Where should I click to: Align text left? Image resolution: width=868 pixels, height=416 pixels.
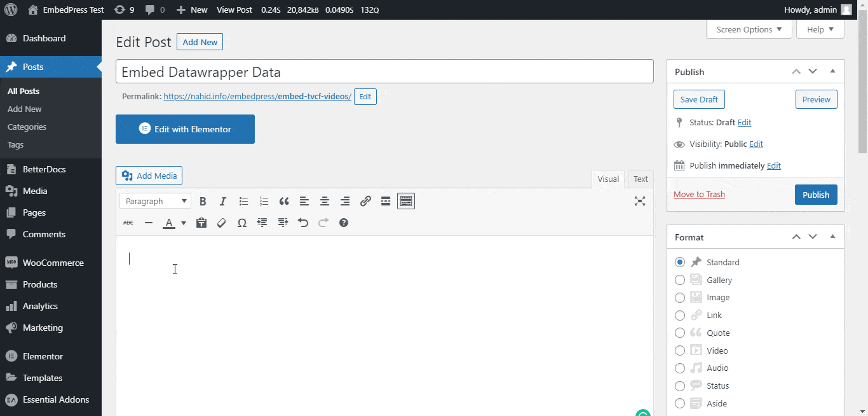coord(304,201)
